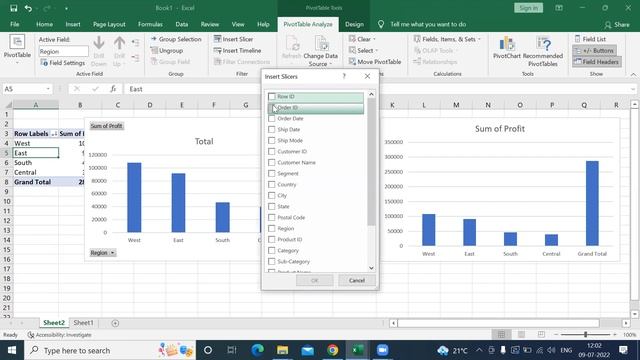Switch to the Insert ribbon tab

click(x=73, y=24)
